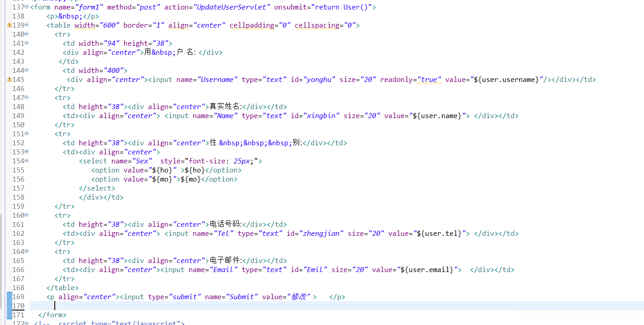The image size is (644, 325).
Task: Click the option value "${ho}" on line 155
Action: coord(163,170)
